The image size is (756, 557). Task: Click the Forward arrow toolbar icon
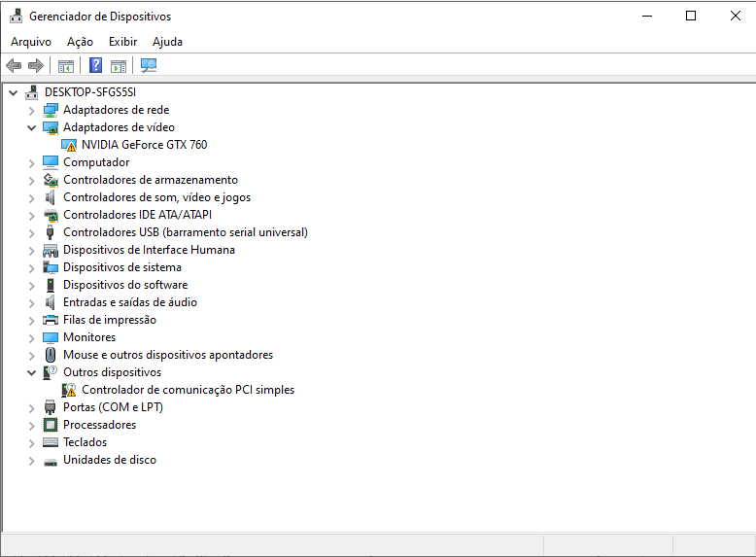[36, 65]
